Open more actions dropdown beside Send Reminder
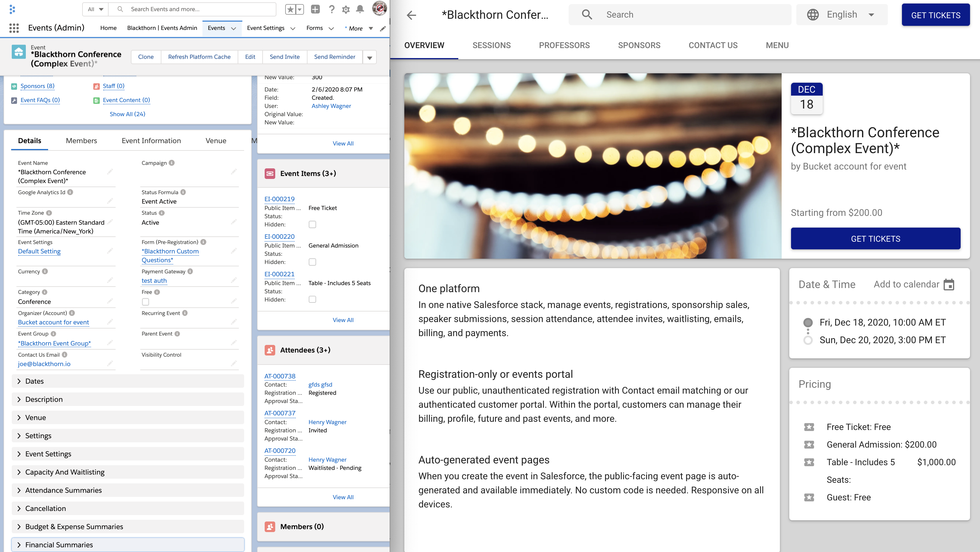The image size is (980, 552). (369, 57)
